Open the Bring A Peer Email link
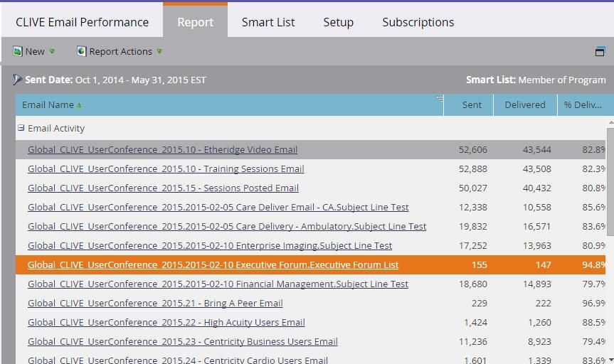Viewport: 614px width, 364px height. 155,303
